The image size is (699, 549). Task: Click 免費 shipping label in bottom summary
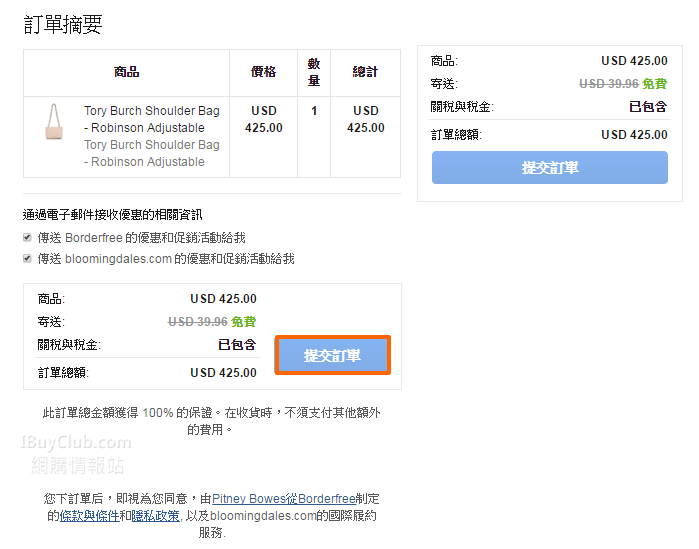pyautogui.click(x=243, y=322)
